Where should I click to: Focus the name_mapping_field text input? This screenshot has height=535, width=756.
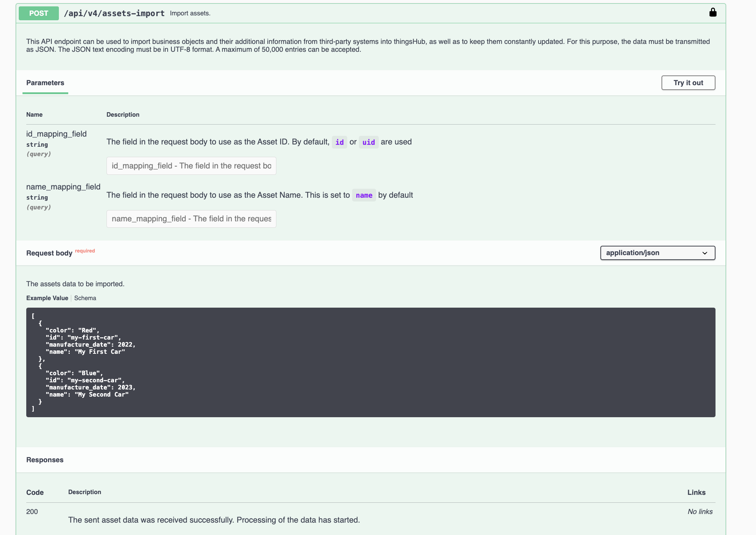pos(191,219)
